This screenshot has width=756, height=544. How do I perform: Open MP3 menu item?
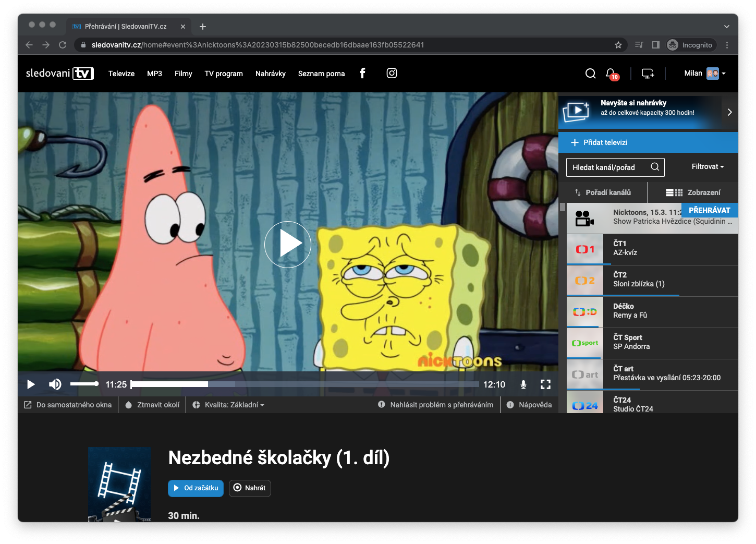(x=154, y=74)
